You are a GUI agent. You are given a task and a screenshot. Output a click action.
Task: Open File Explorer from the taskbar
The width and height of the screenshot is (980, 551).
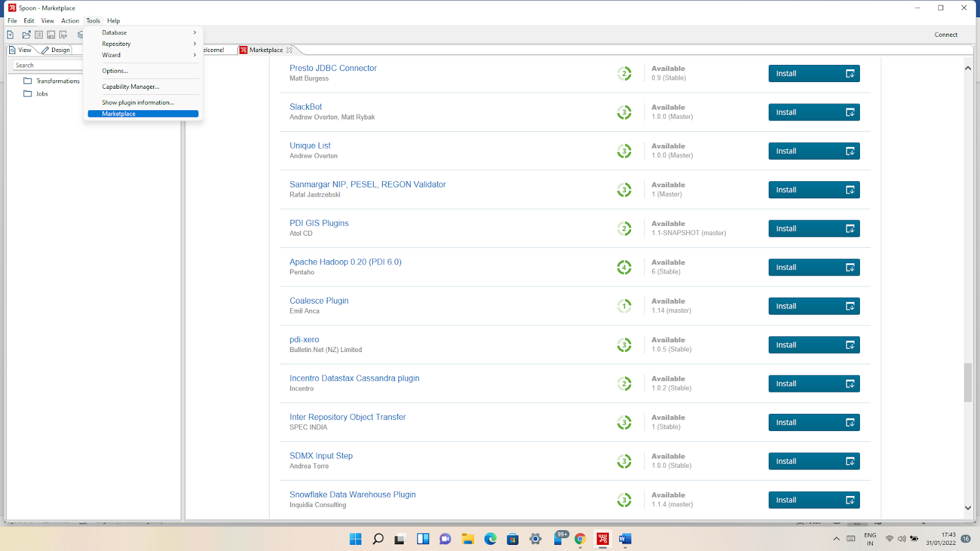click(x=468, y=539)
